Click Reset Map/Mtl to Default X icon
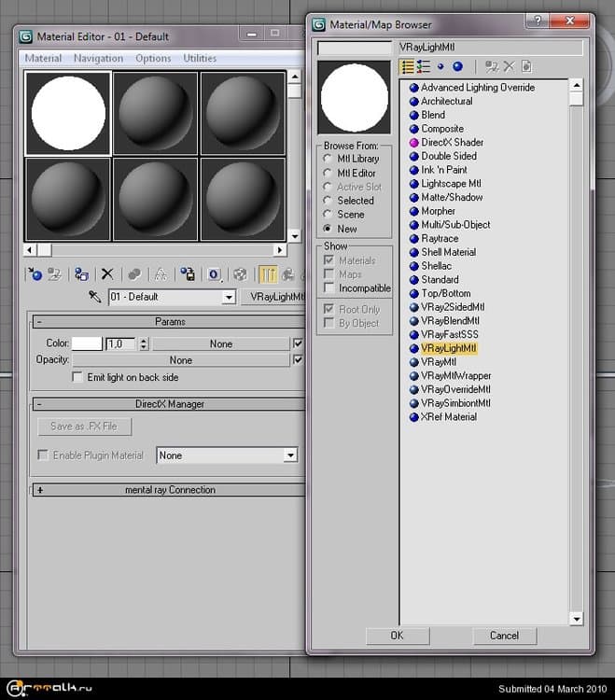 pyautogui.click(x=107, y=274)
